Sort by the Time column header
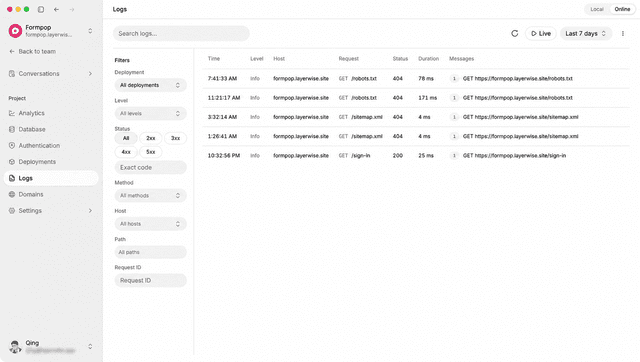Image resolution: width=640 pixels, height=362 pixels. click(213, 59)
